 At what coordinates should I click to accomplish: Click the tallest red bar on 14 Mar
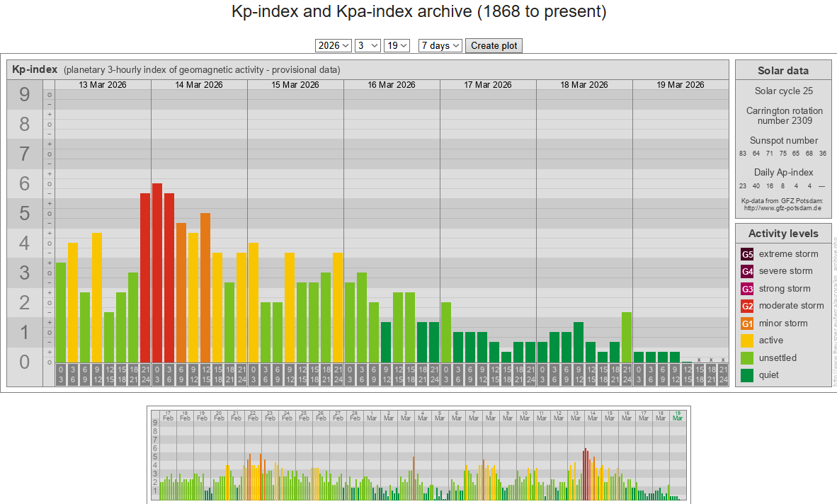157,273
